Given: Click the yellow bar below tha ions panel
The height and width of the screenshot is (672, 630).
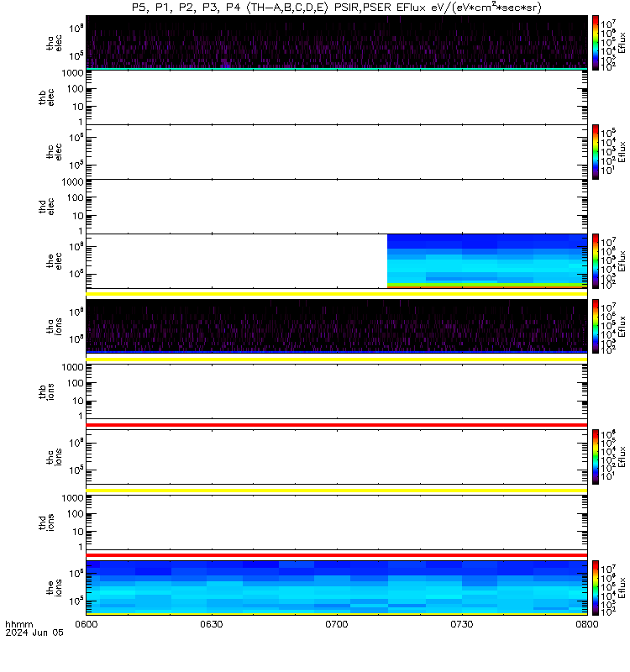Looking at the screenshot, I should point(337,360).
